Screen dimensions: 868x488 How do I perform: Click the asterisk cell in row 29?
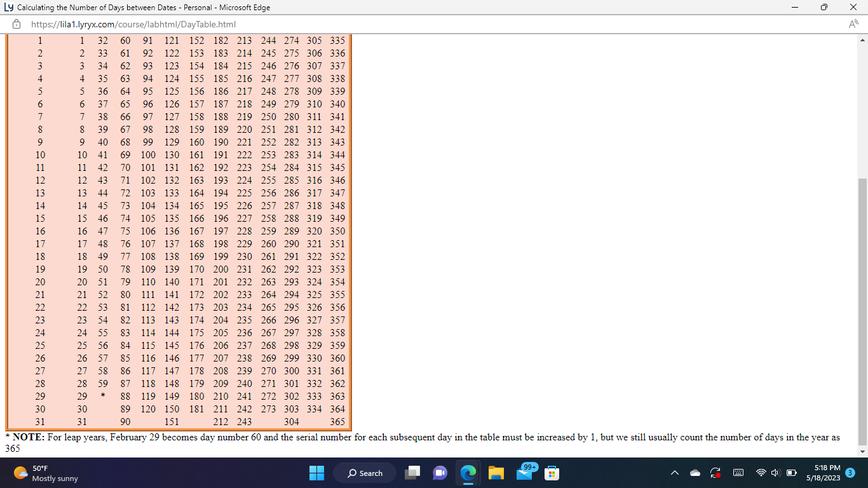coord(103,396)
